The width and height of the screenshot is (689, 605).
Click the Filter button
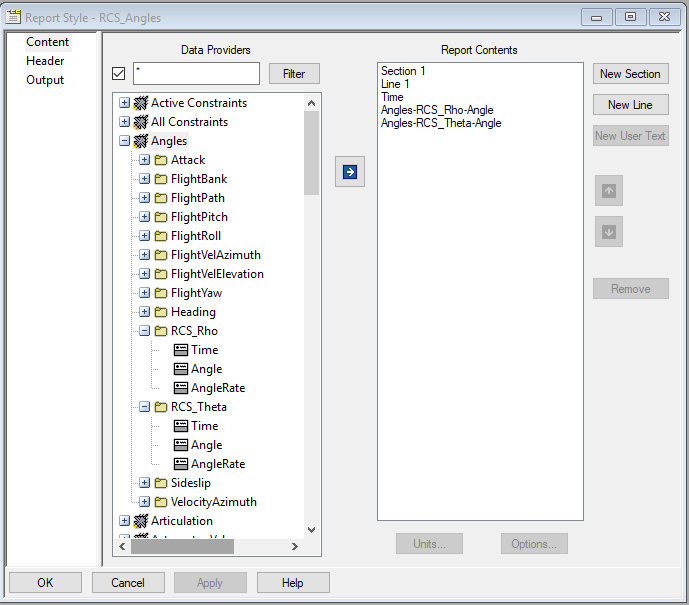pos(294,73)
